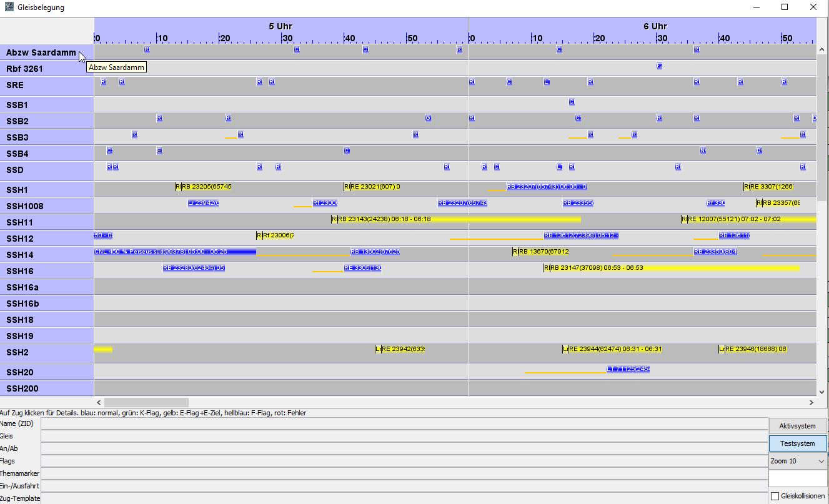Enable the Gleiskollisionen checkbox
Screen dimensions: 829x504
point(775,496)
